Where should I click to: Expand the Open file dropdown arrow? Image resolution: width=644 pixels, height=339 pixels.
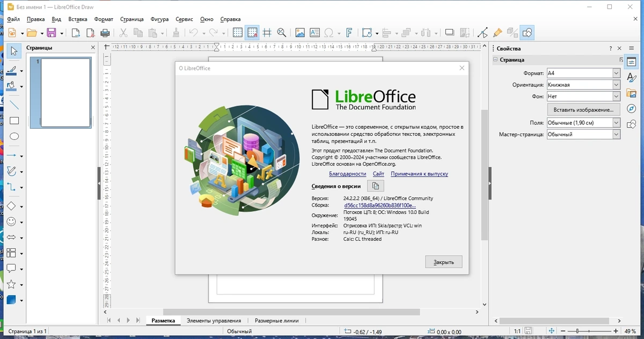pyautogui.click(x=41, y=33)
